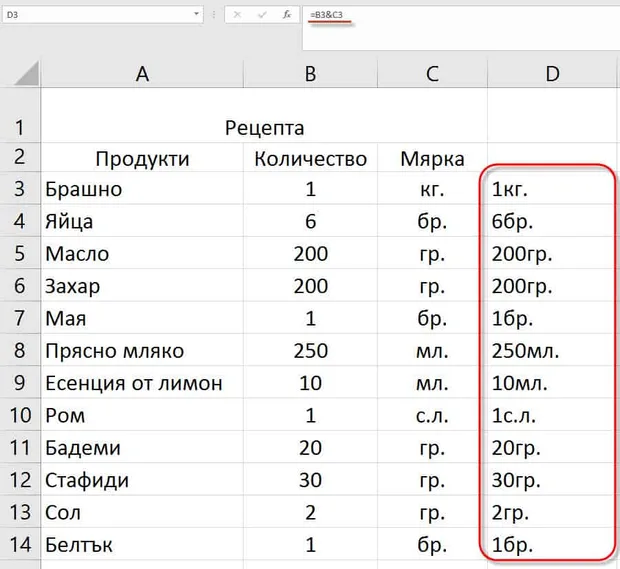Image resolution: width=620 pixels, height=569 pixels.
Task: Select result cell '1кг.'
Action: (x=552, y=189)
